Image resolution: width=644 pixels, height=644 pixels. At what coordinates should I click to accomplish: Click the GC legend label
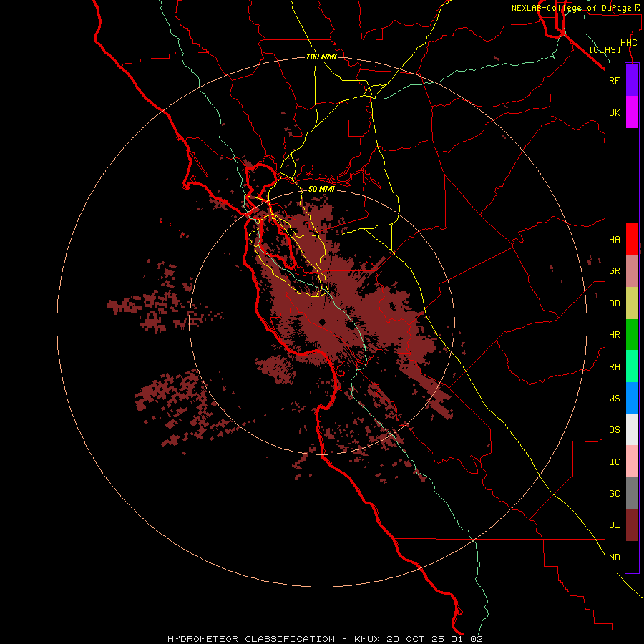(x=614, y=494)
